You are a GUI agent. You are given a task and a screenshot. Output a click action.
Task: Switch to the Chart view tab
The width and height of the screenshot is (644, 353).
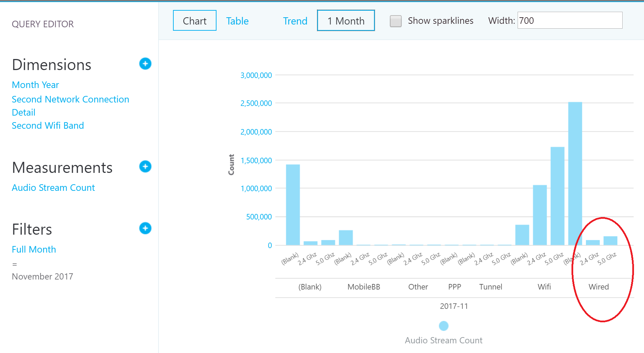tap(195, 21)
